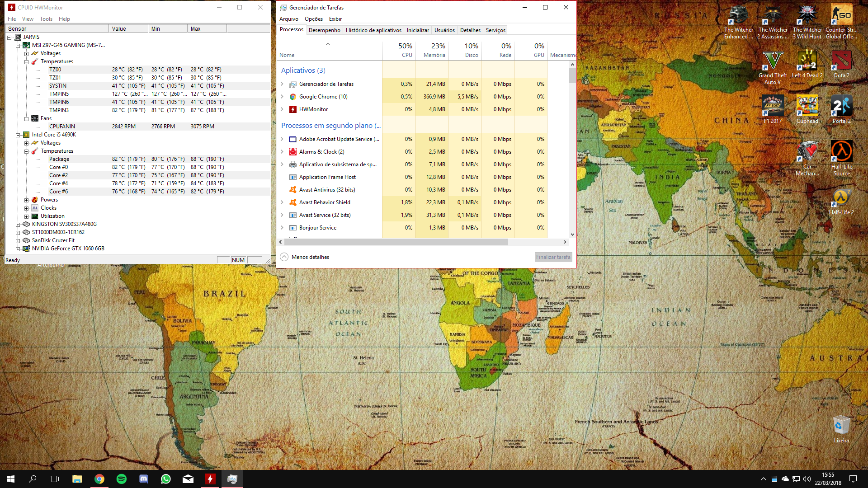Switch to HWMonitor taskbar icon
This screenshot has width=868, height=488.
(x=210, y=479)
